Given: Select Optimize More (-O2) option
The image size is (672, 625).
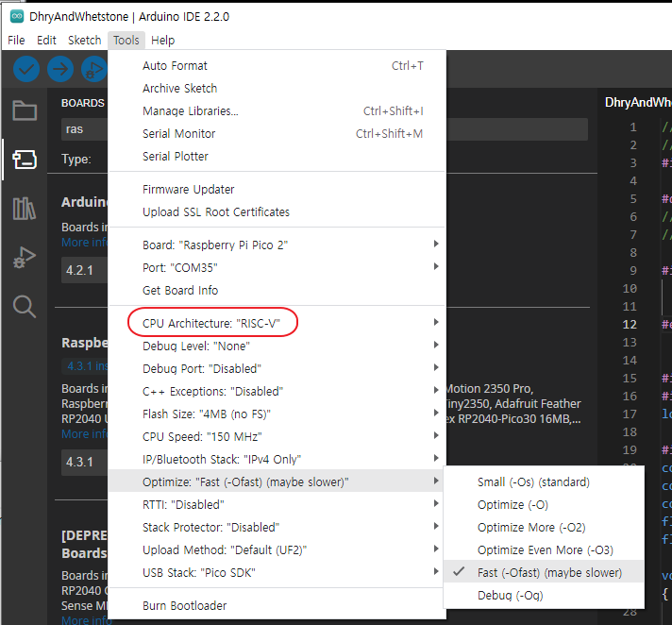Looking at the screenshot, I should [x=544, y=528].
